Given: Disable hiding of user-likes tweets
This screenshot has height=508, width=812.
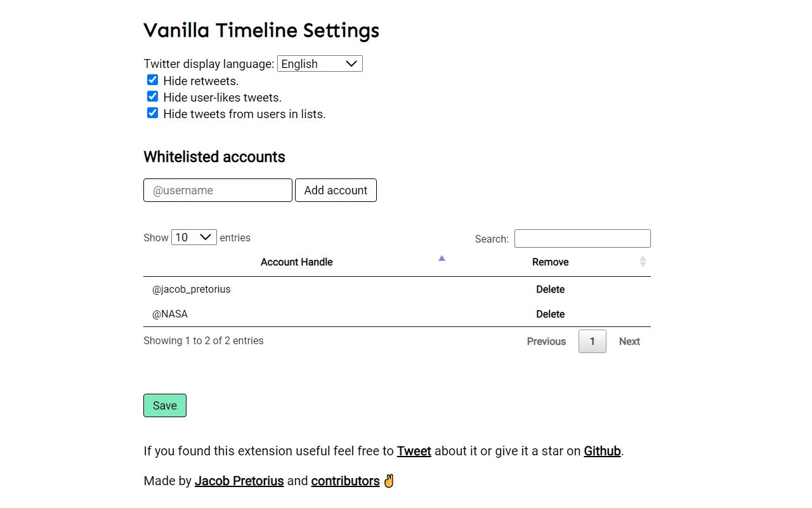Looking at the screenshot, I should point(152,96).
